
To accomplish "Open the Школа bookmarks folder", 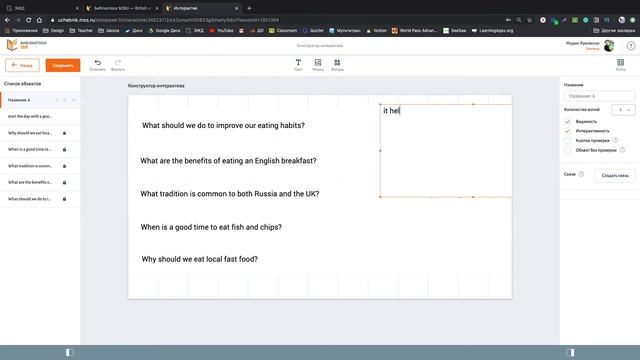I will (x=109, y=31).
